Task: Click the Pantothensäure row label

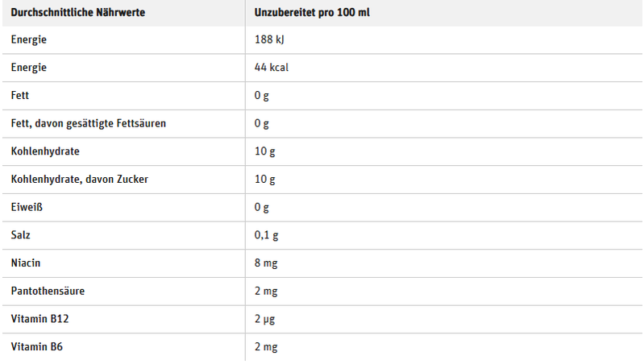Action: click(x=48, y=291)
